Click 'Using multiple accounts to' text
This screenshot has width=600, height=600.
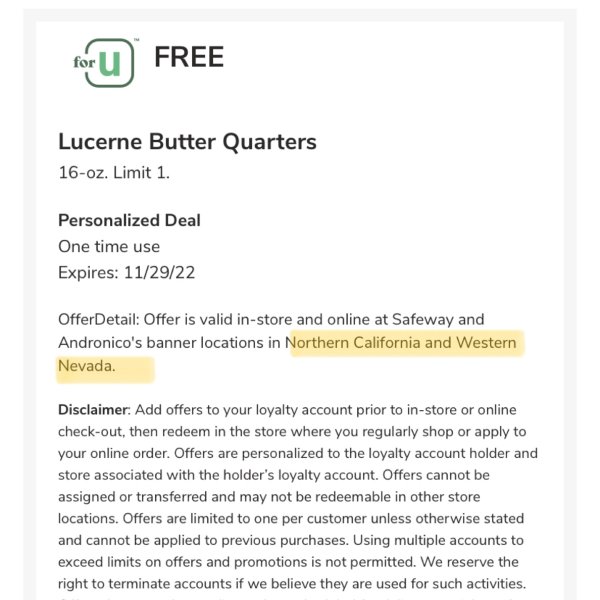click(438, 540)
